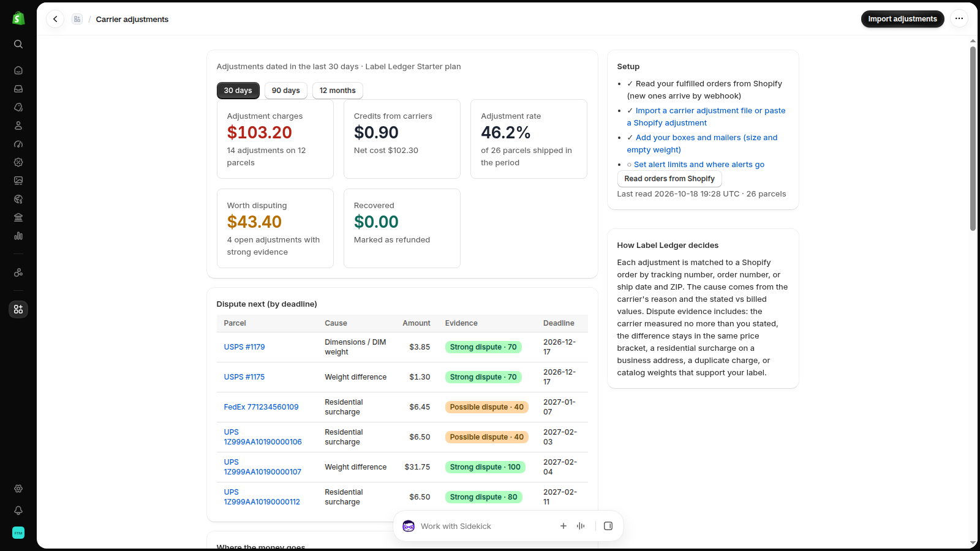The width and height of the screenshot is (980, 551).
Task: Click Possible dispute · 40 badge for FedEx
Action: pos(486,407)
